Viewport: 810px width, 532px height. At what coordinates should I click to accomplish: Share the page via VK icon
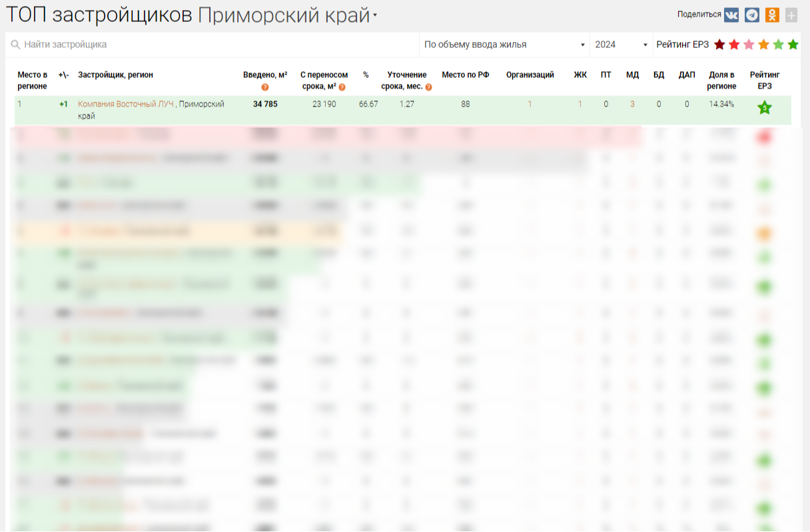pyautogui.click(x=731, y=15)
